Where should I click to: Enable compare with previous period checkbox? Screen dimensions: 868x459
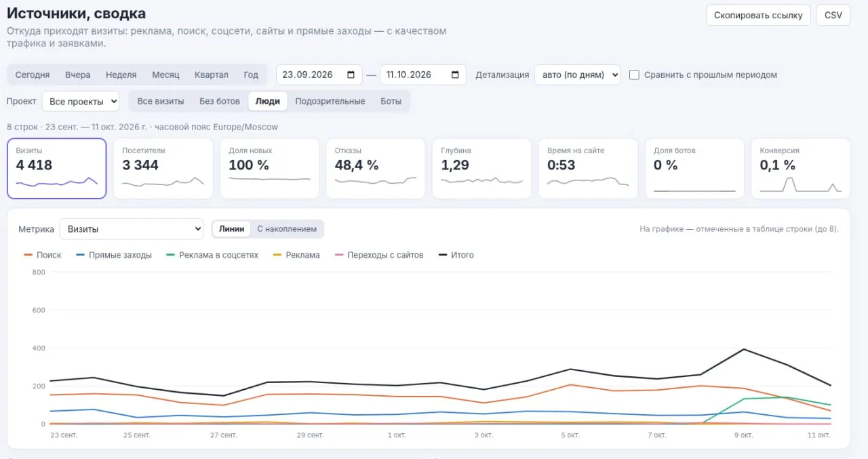click(634, 75)
